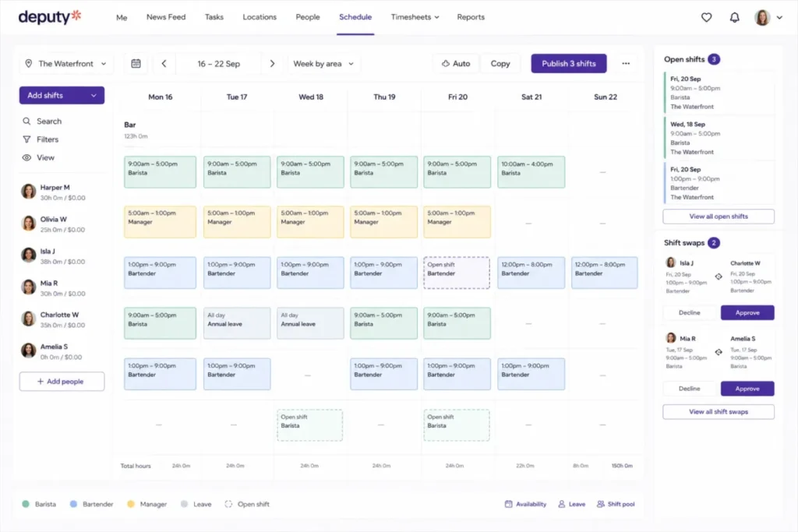Go to next week arrow

point(272,64)
